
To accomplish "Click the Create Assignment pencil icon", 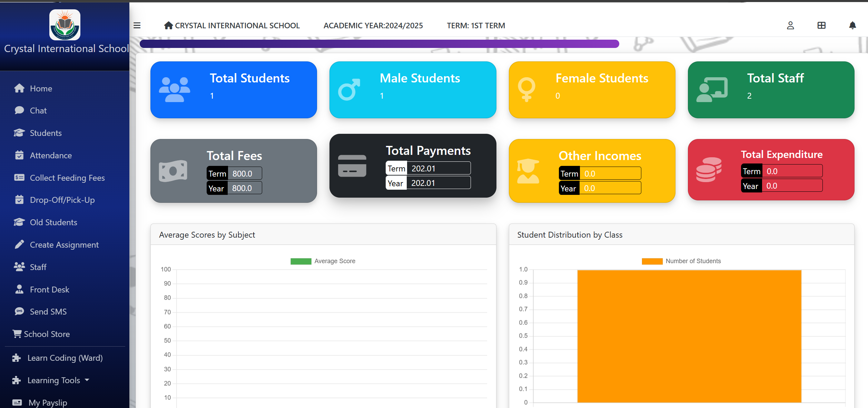I will click(19, 245).
